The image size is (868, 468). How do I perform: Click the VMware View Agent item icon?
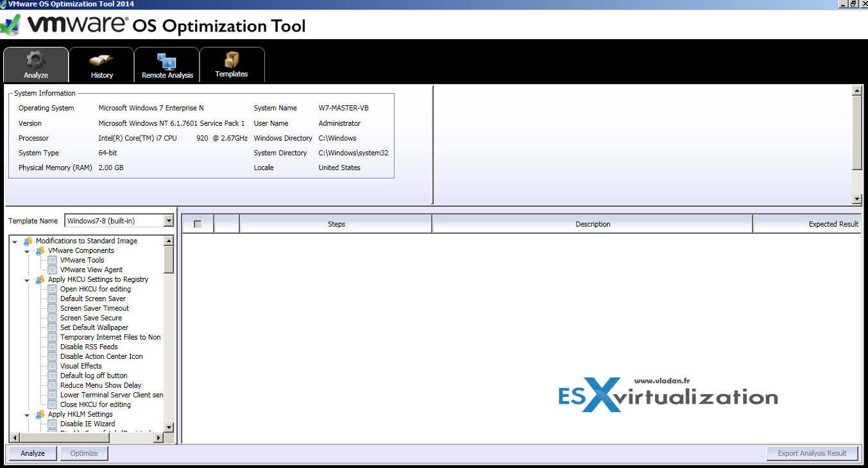point(53,270)
